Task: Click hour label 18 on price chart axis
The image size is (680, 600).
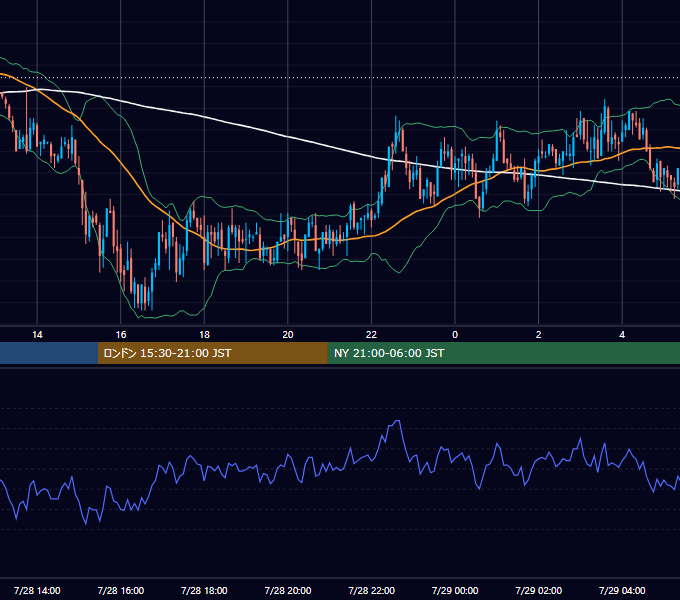Action: tap(204, 335)
